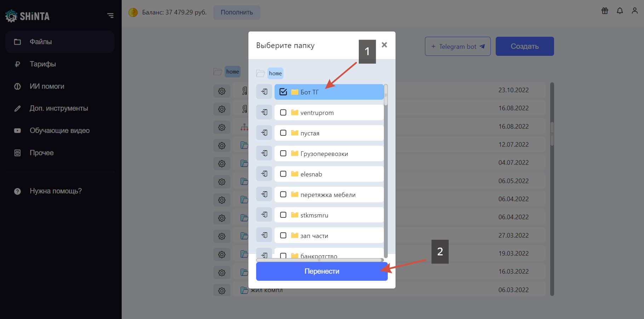Viewport: 644px width, 319px height.
Task: Click the Создать button
Action: coord(525,46)
